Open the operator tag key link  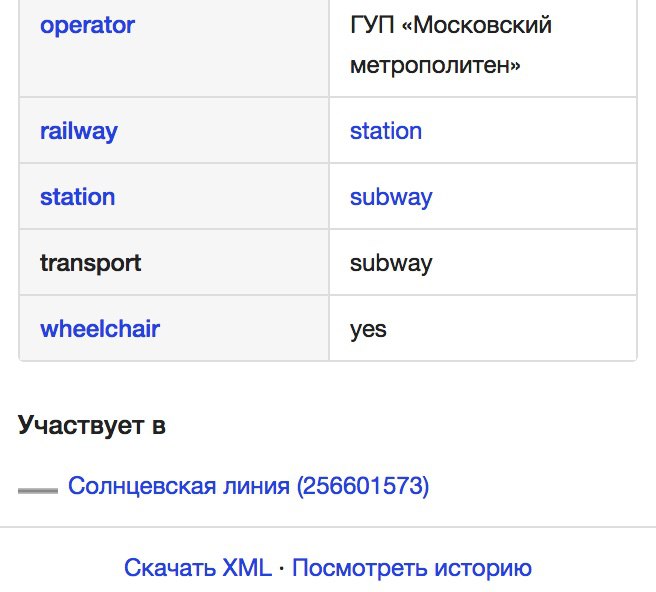click(87, 26)
